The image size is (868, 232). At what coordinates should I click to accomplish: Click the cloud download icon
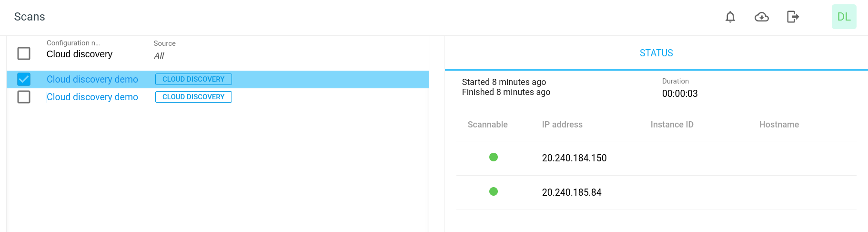click(761, 17)
